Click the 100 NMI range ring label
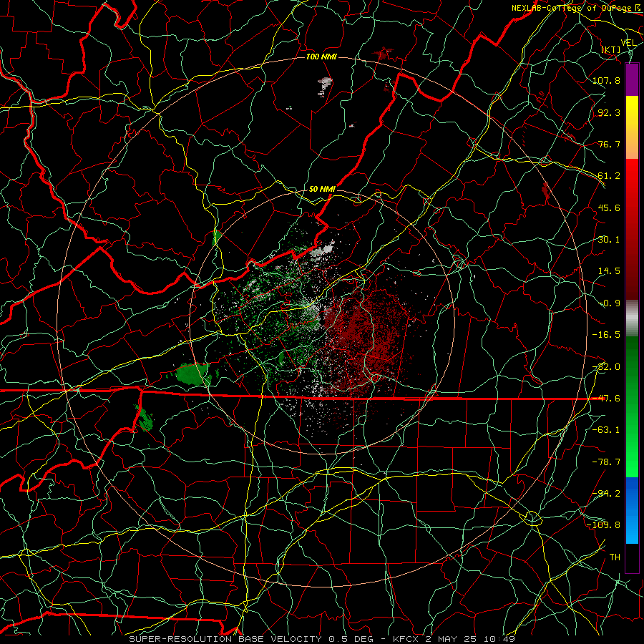 (x=321, y=57)
